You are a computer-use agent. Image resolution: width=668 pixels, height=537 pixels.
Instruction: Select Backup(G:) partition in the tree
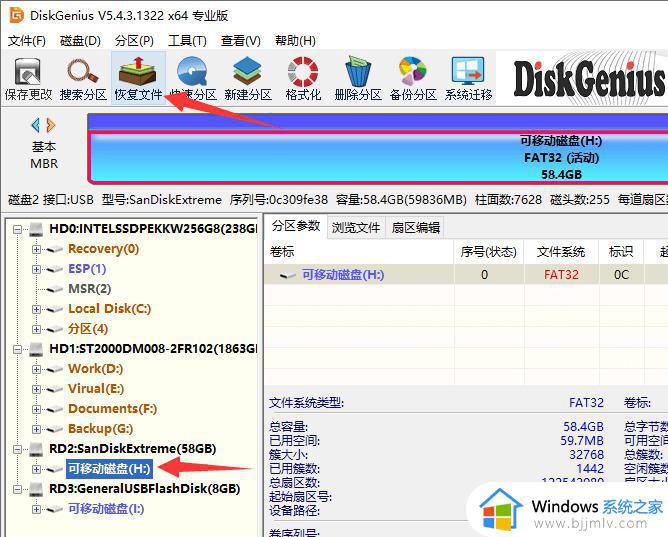(x=101, y=429)
